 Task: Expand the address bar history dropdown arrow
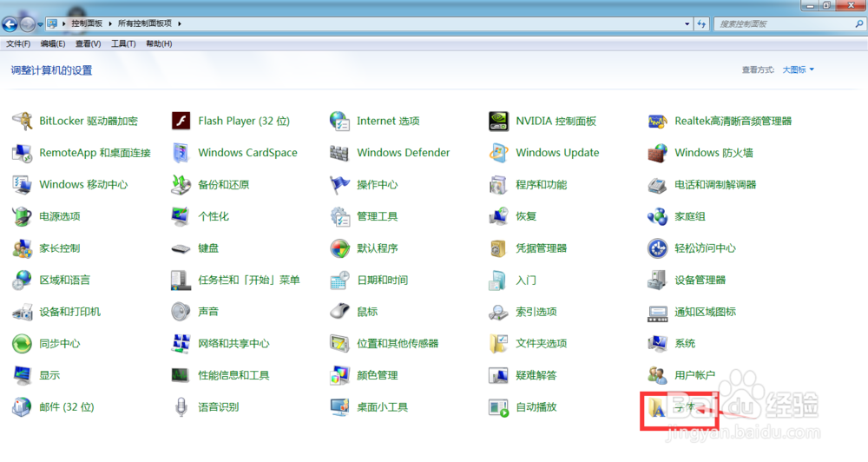tap(687, 23)
